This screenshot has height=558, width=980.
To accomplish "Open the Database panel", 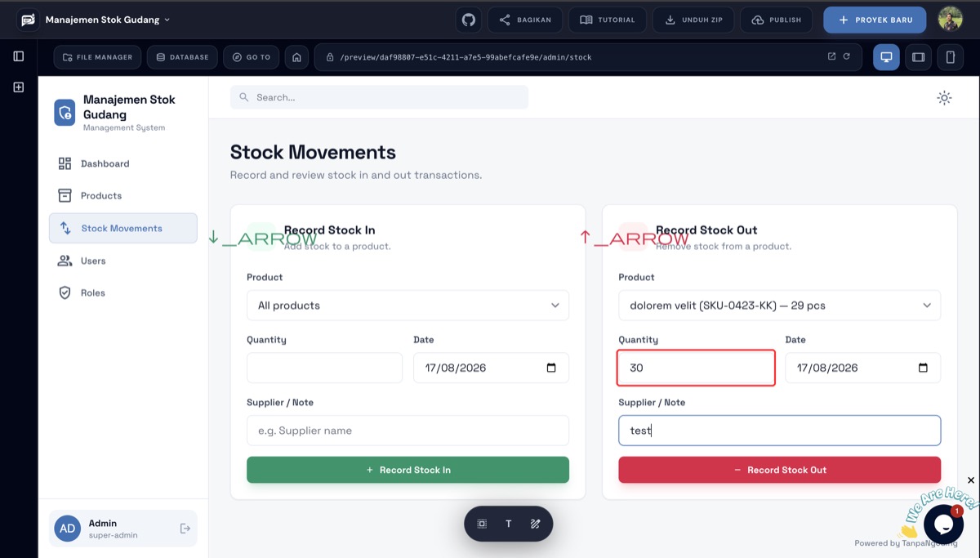I will point(182,57).
